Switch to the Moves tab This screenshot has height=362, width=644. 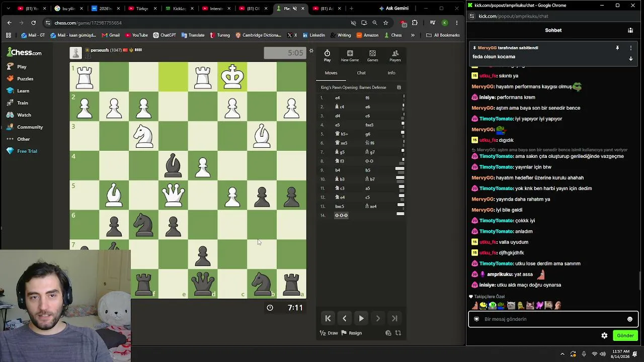[331, 73]
